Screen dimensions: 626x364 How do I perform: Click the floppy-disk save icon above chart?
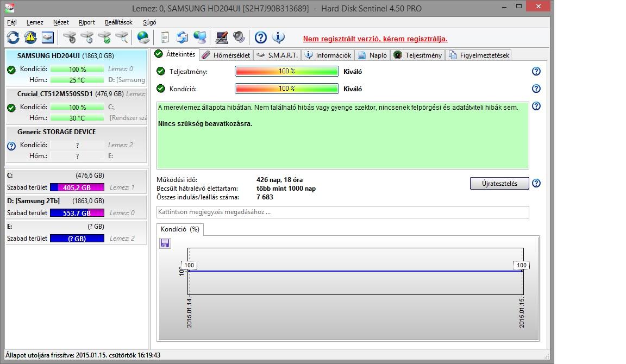pos(165,243)
